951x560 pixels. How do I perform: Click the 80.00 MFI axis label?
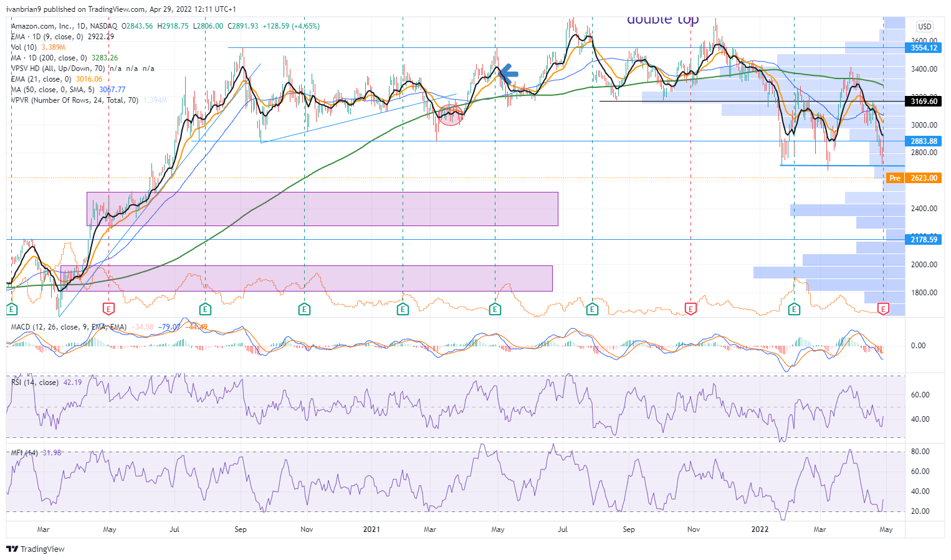920,452
